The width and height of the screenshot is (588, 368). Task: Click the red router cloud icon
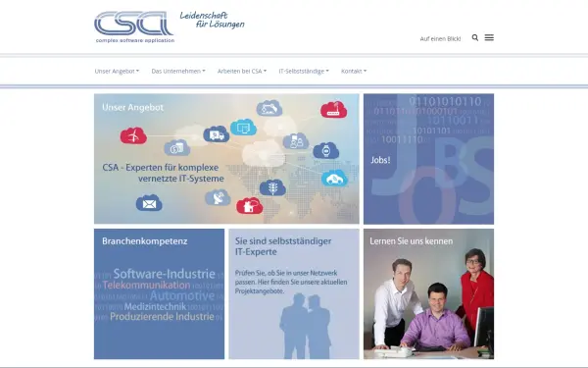pos(333,109)
